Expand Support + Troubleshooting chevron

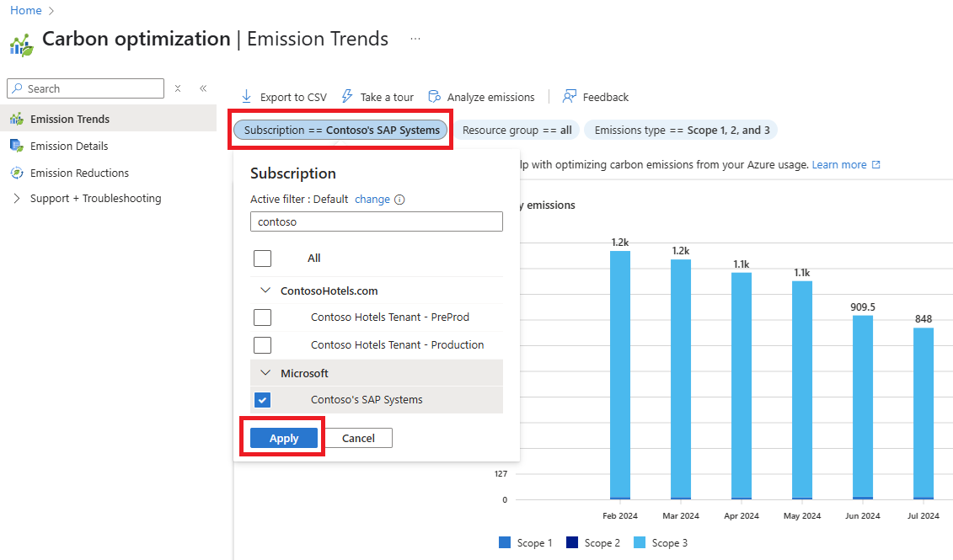coord(16,198)
